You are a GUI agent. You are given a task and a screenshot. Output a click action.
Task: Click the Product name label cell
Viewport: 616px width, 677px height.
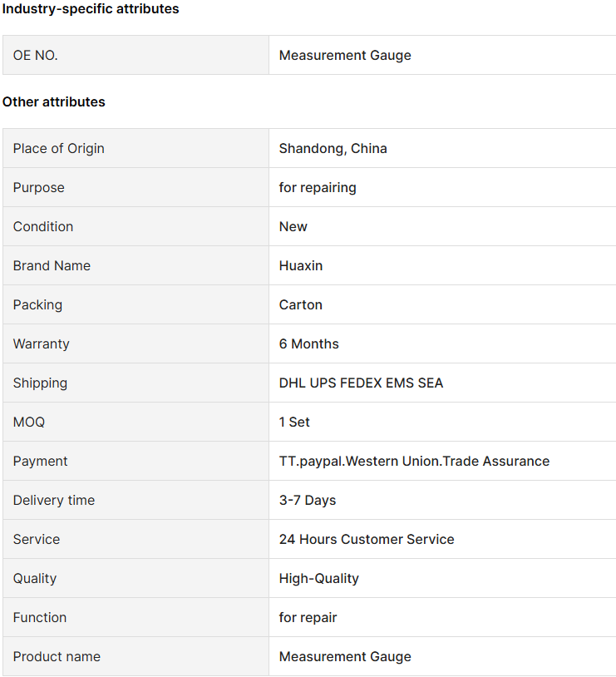point(136,656)
